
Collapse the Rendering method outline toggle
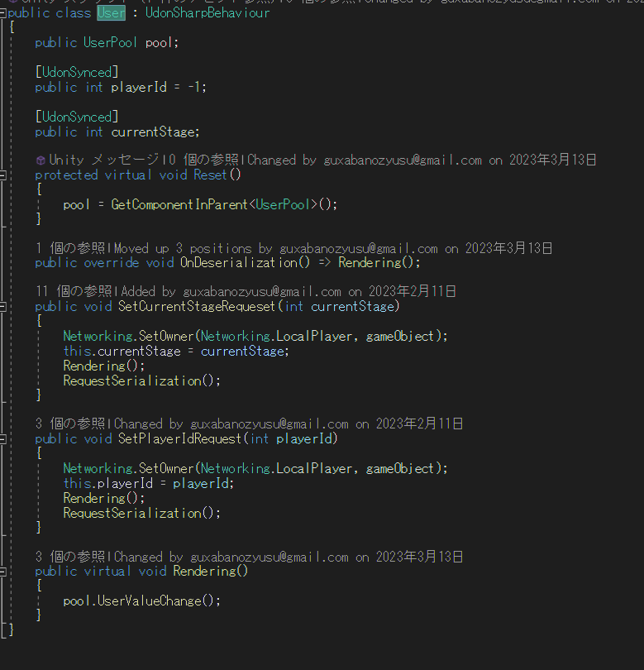tap(3, 572)
